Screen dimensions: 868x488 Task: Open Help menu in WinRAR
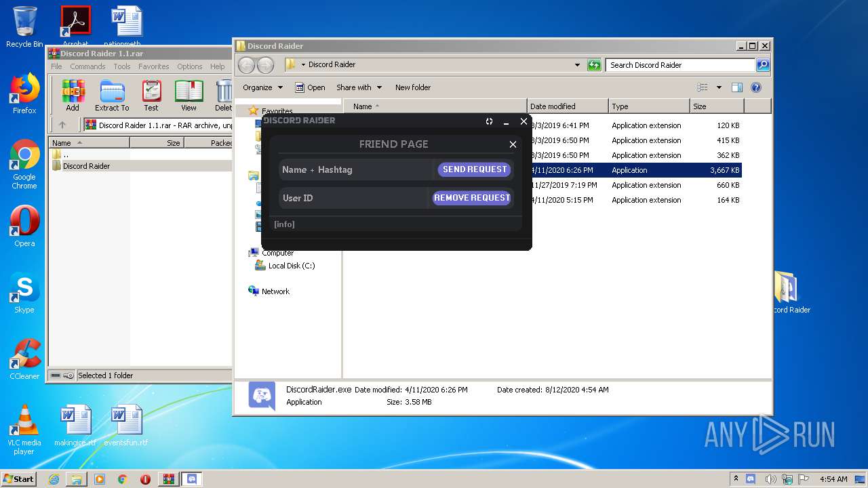click(x=217, y=66)
